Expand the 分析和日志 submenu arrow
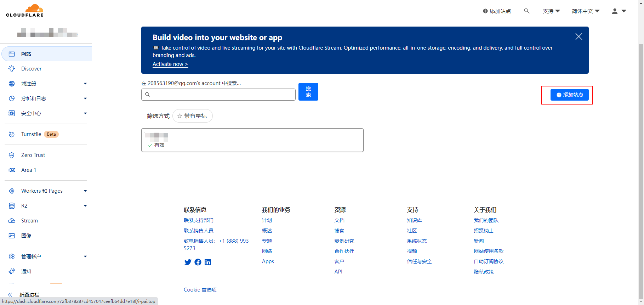Screen dimensions: 644x305 tap(85, 98)
